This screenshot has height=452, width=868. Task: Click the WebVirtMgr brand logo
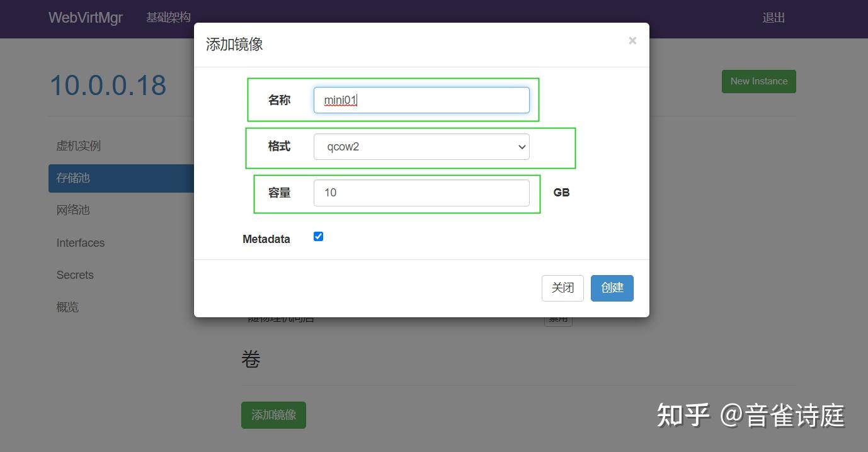click(x=85, y=18)
